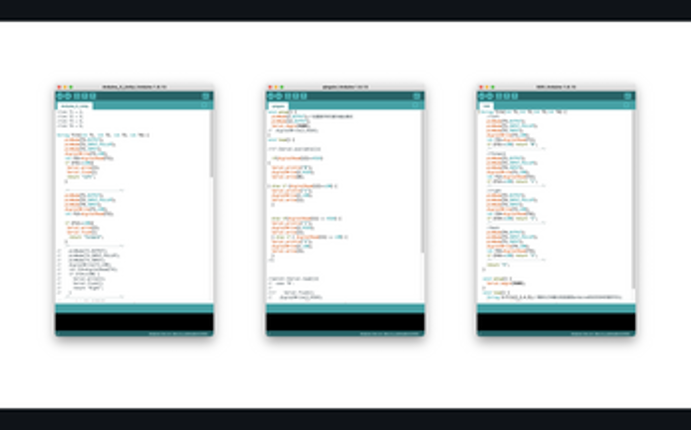Click the black console area in the middle window
Screen dimensions: 691x430
pyautogui.click(x=345, y=322)
